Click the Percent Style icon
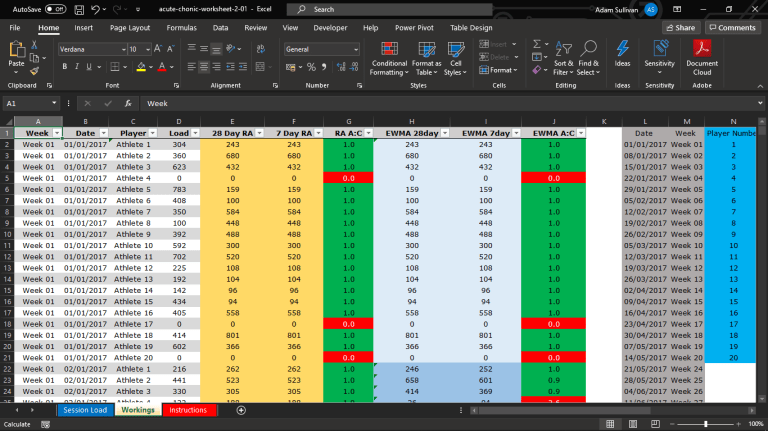This screenshot has height=431, width=768. tap(311, 67)
